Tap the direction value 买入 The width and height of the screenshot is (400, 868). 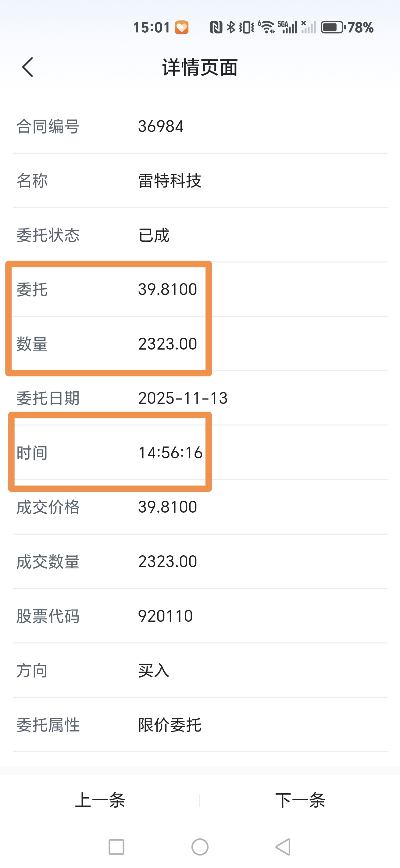[154, 670]
